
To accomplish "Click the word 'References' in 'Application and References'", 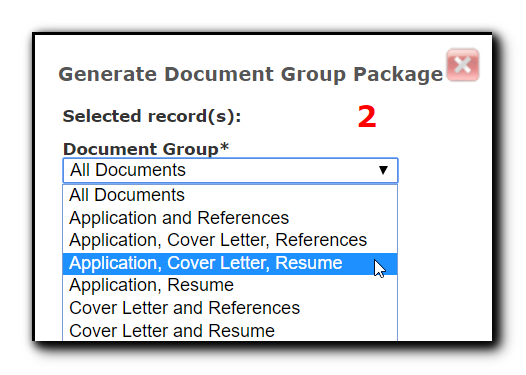I will (x=243, y=218).
